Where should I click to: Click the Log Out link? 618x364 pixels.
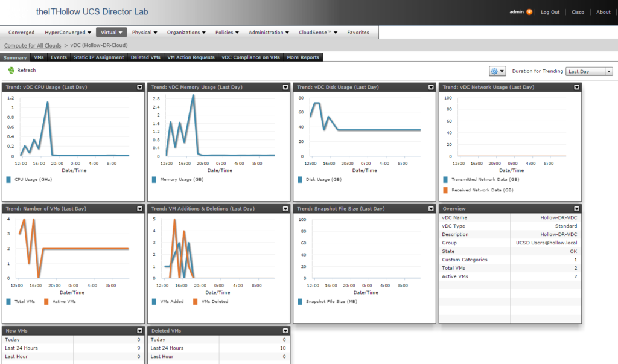click(x=550, y=12)
